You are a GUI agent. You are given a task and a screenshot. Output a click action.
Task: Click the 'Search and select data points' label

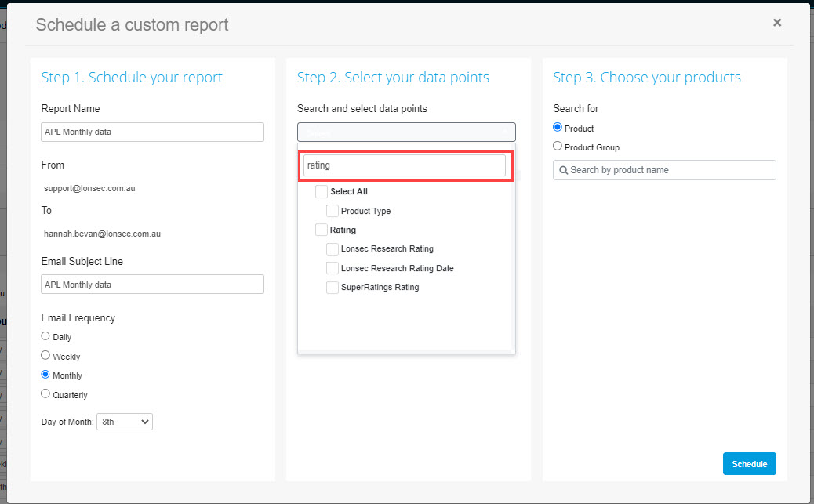362,108
